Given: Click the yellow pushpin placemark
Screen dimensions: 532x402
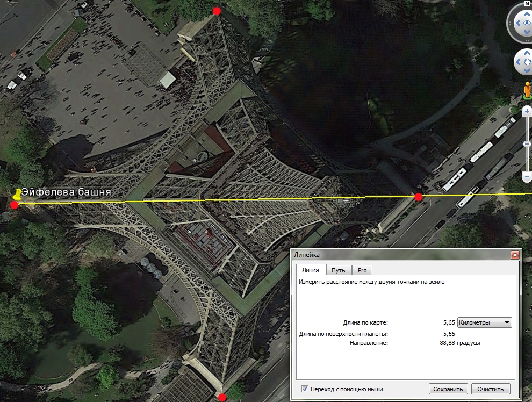Looking at the screenshot, I should tap(17, 195).
